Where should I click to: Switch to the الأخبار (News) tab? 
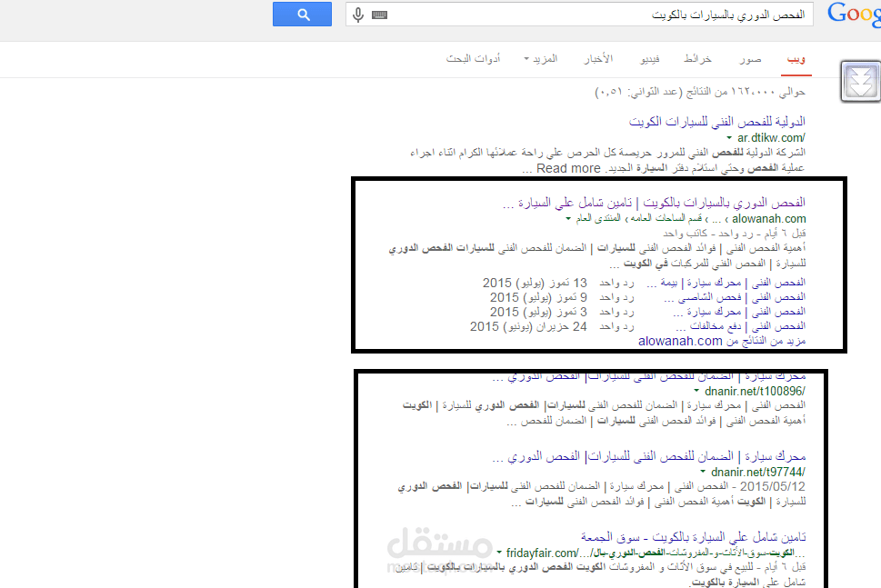click(x=598, y=59)
